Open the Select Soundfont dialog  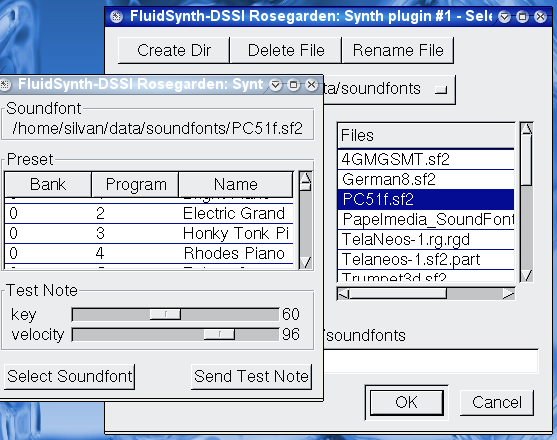[x=70, y=376]
